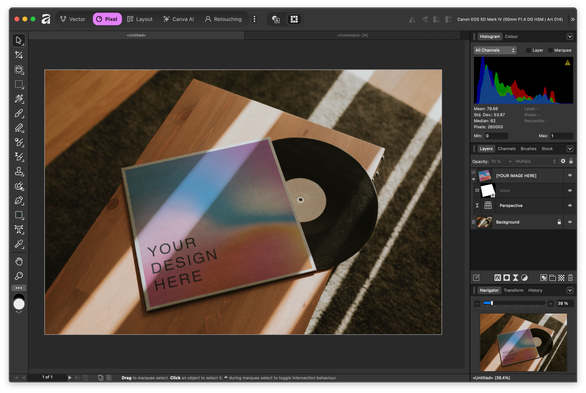Select the Crop tool
The height and width of the screenshot is (393, 586).
19,55
